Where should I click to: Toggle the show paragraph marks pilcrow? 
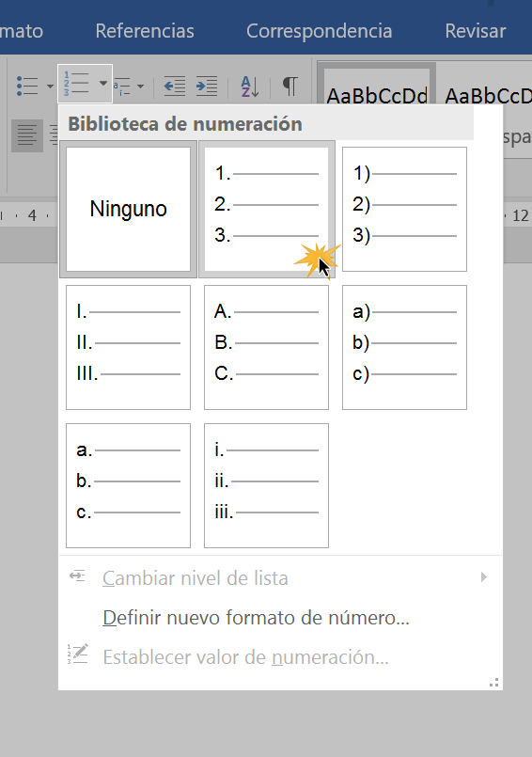pos(289,86)
